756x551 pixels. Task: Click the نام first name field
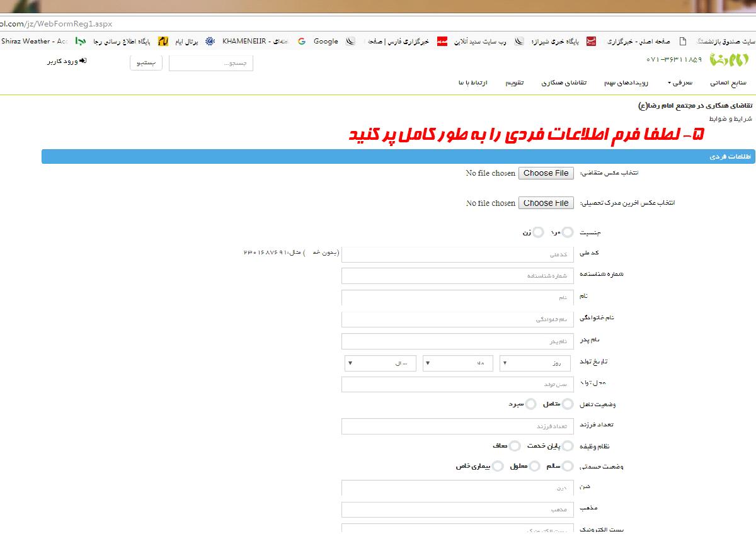coord(457,298)
